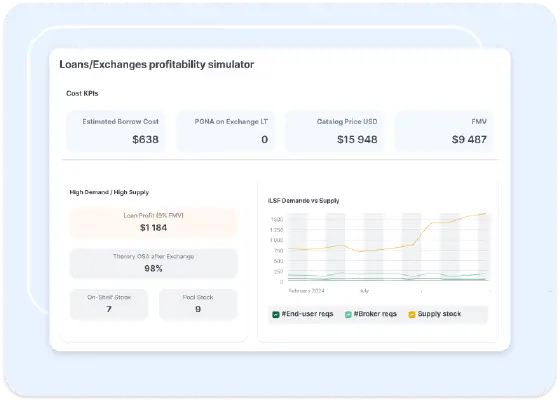Click the Cost KPIs section heading
560x402 pixels.
(82, 93)
